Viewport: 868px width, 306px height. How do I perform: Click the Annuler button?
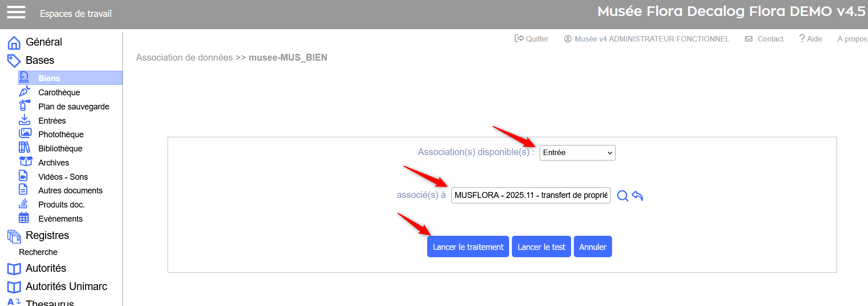coord(592,247)
